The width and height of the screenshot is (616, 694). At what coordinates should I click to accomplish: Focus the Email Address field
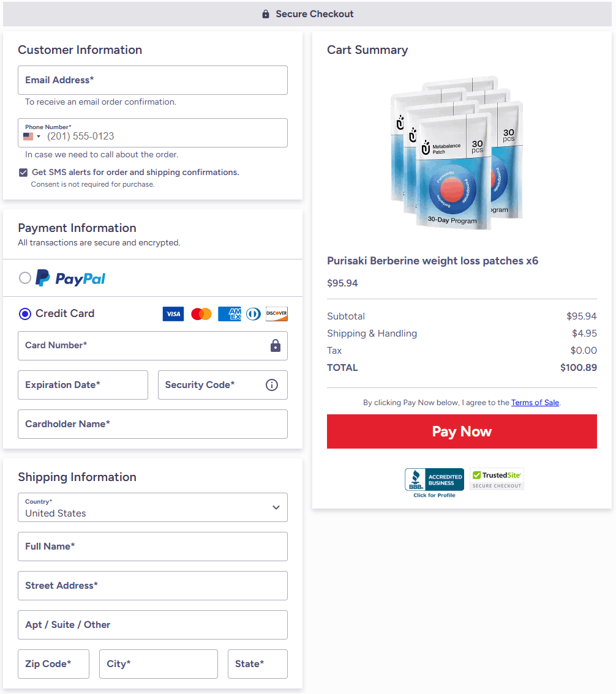pyautogui.click(x=152, y=80)
